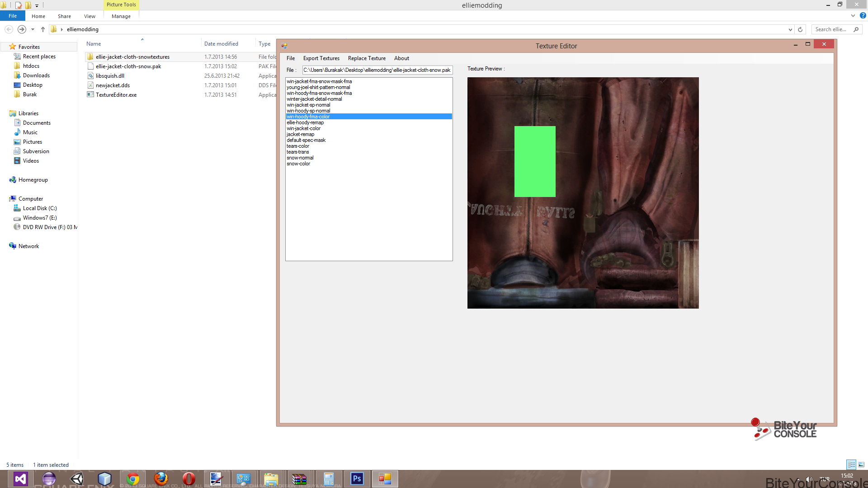Viewport: 868px width, 488px height.
Task: Open Calculator from the taskbar
Action: point(329,479)
